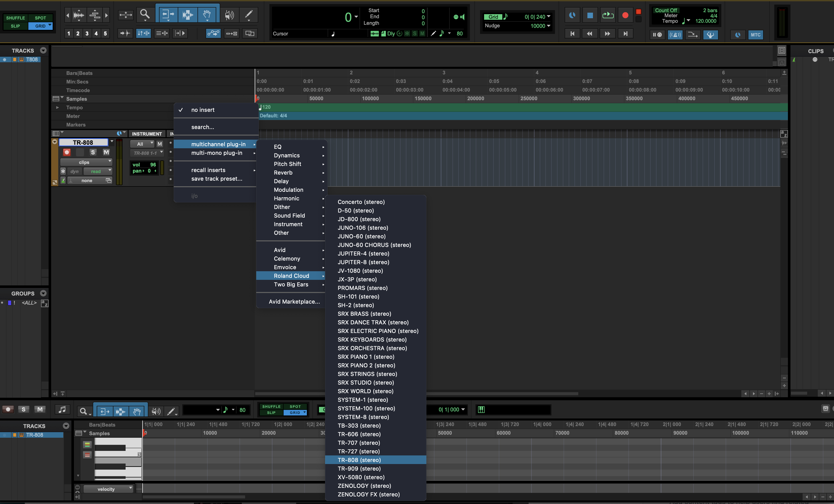Select the Zoomer magnifier tool
Viewport: 834px width, 504px height.
(145, 14)
